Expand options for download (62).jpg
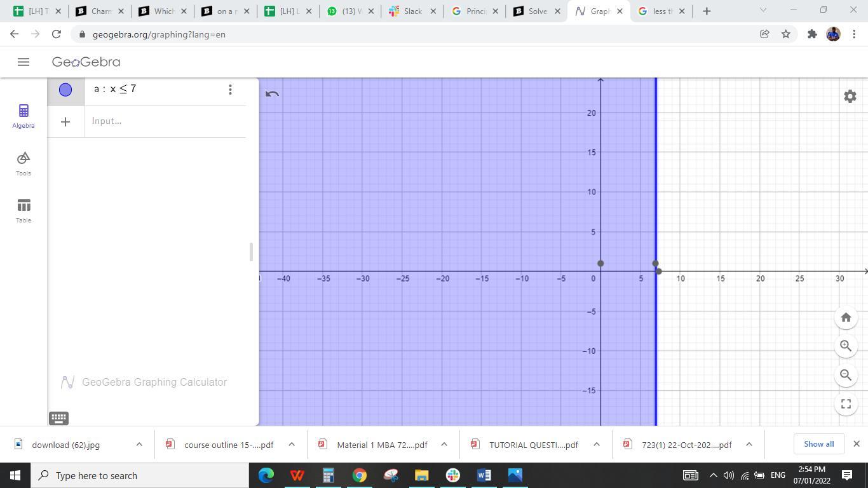The height and width of the screenshot is (488, 868). [139, 444]
